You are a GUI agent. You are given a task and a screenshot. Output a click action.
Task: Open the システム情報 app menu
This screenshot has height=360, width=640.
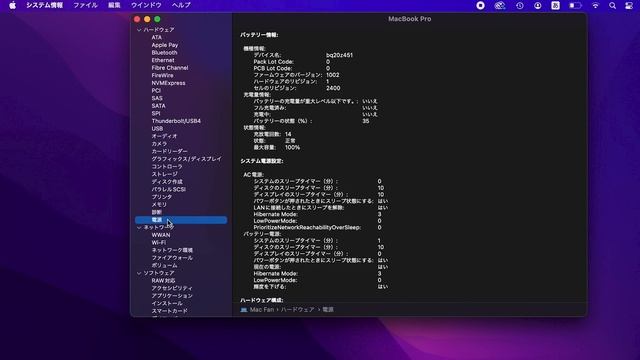44,5
